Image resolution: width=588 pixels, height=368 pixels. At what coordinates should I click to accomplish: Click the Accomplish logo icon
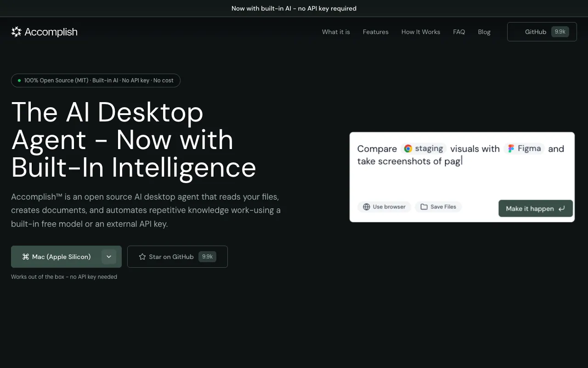[16, 31]
